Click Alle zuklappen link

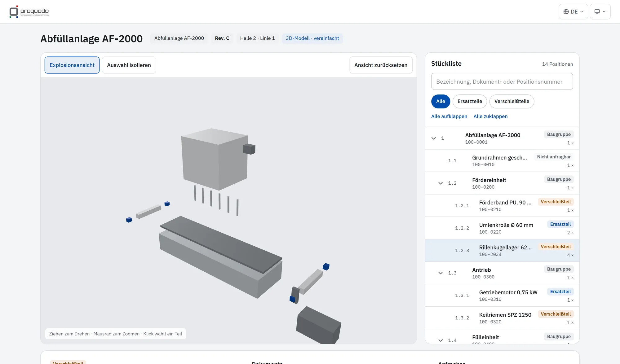pos(490,116)
